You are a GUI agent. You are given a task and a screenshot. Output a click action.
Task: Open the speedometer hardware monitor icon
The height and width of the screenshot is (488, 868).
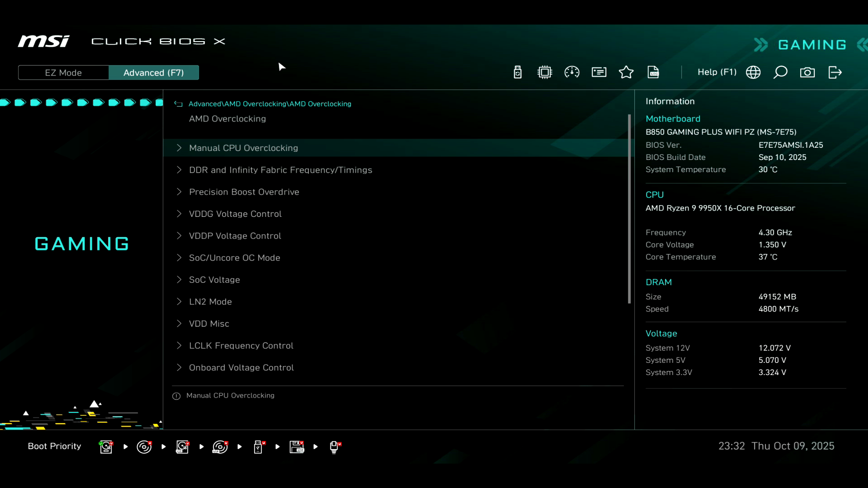click(572, 72)
